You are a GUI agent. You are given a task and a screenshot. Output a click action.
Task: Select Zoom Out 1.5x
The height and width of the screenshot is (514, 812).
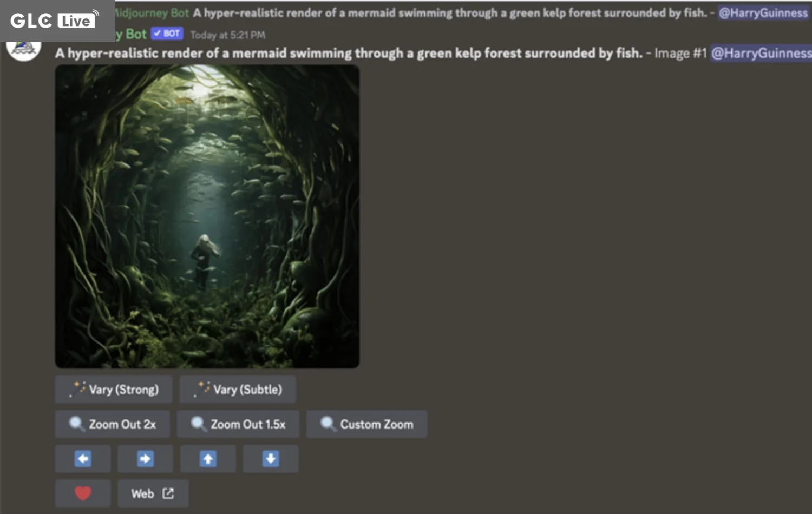click(x=238, y=424)
